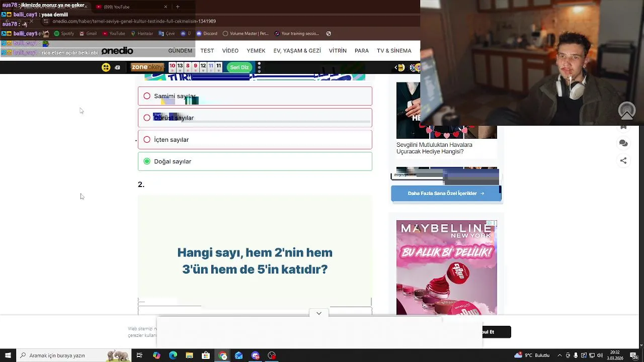Open TV & SİNEMA category
This screenshot has width=644, height=362.
[394, 51]
